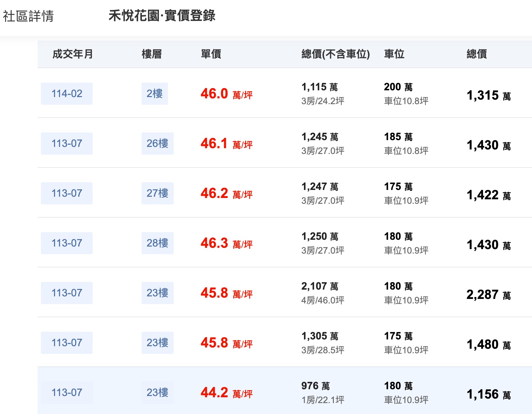Click the 1,250 萬 price value
Image resolution: width=532 pixels, height=414 pixels.
(320, 236)
